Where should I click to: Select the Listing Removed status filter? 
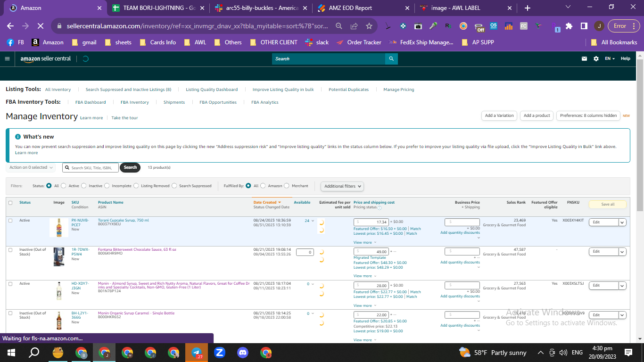point(136,186)
